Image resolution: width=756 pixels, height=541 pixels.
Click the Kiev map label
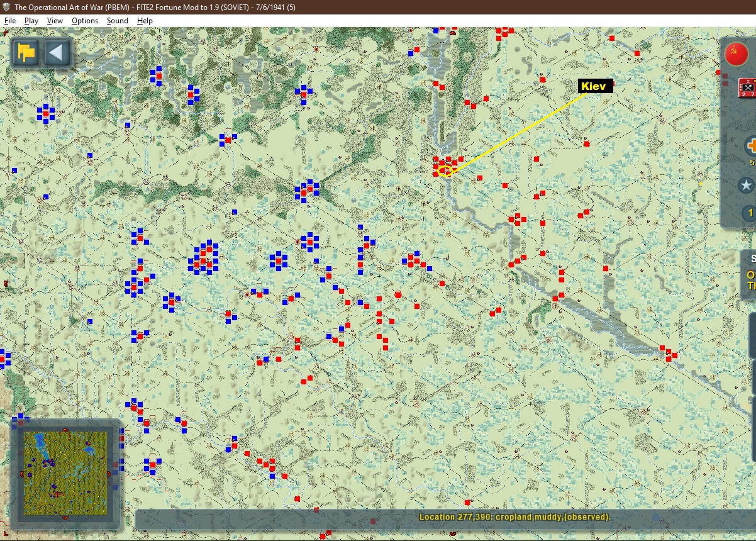tap(595, 86)
